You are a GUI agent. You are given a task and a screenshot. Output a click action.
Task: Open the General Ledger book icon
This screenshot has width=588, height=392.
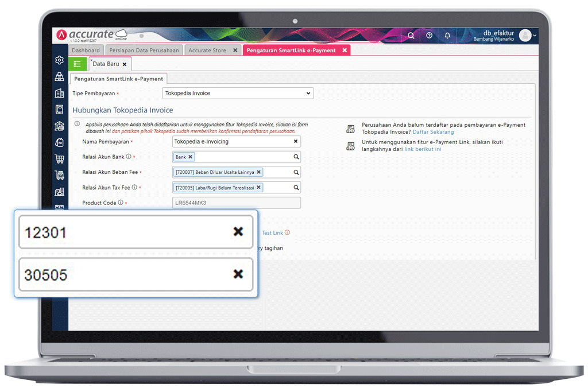[59, 110]
